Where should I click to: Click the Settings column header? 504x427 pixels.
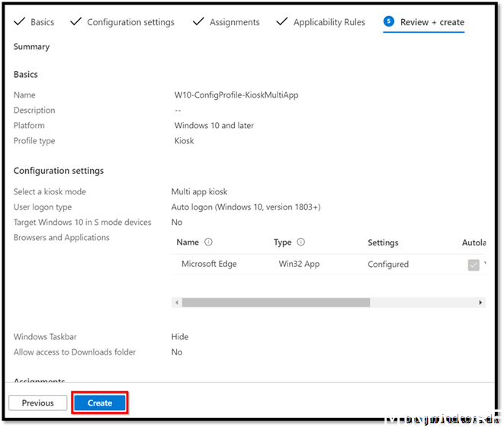click(383, 242)
